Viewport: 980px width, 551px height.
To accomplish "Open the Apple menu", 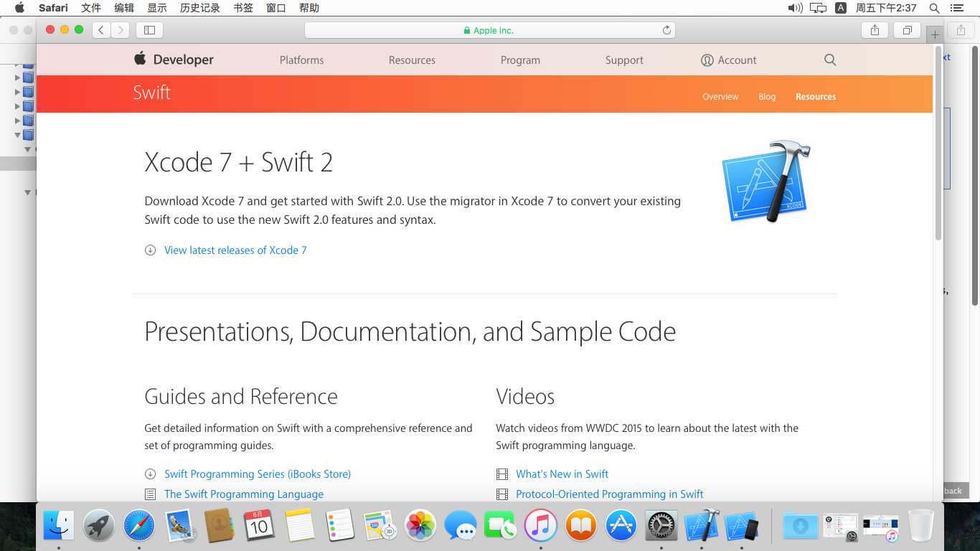I will [19, 8].
